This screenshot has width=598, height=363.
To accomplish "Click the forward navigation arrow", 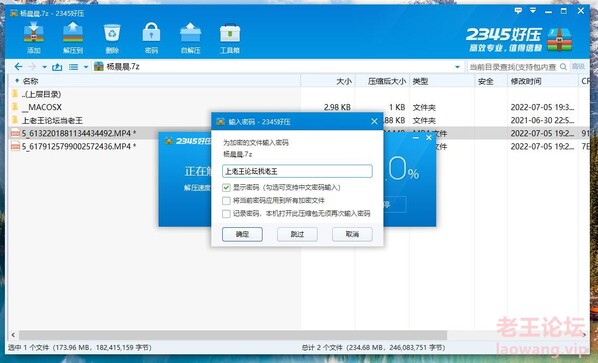I will pyautogui.click(x=32, y=67).
